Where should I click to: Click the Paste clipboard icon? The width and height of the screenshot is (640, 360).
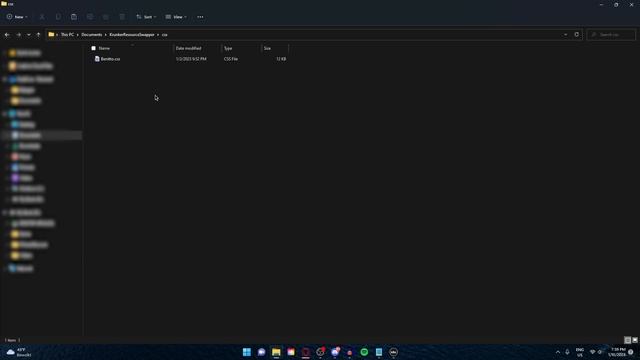74,17
